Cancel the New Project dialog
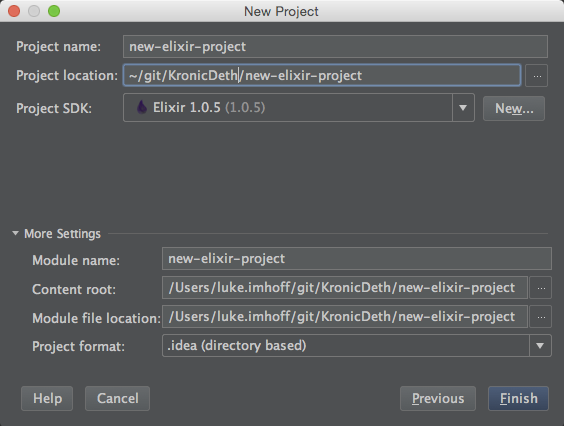This screenshot has width=564, height=426. pyautogui.click(x=117, y=398)
